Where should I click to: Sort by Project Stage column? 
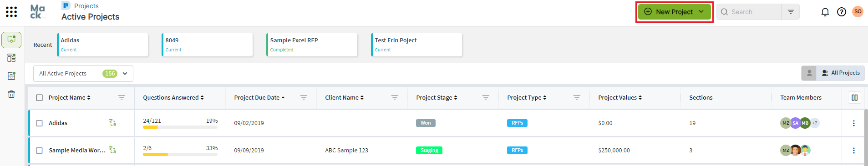(437, 97)
